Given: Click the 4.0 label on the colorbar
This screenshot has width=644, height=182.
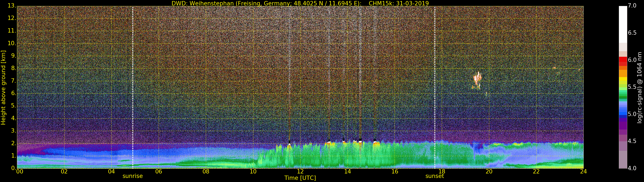Looking at the screenshot, I should pyautogui.click(x=632, y=168).
